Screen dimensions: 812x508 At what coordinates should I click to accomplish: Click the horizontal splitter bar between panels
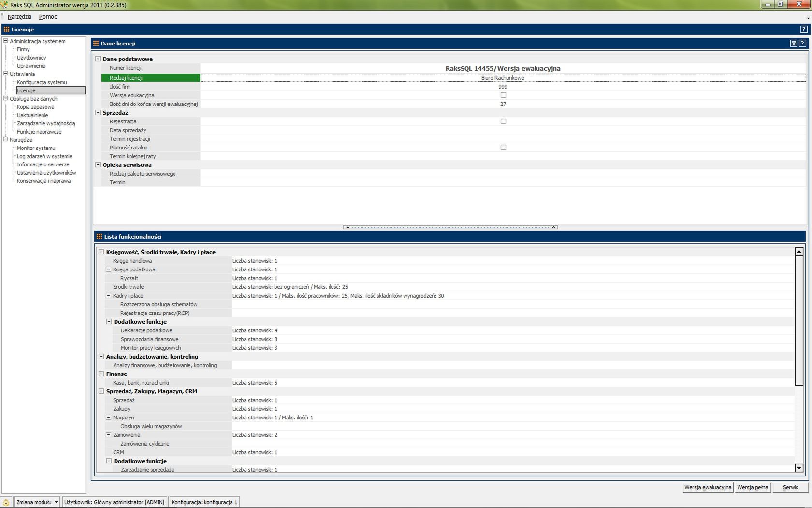450,227
